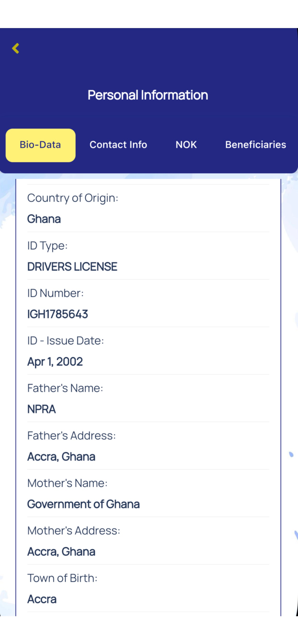Tap the ID - Issue Date label

point(65,341)
